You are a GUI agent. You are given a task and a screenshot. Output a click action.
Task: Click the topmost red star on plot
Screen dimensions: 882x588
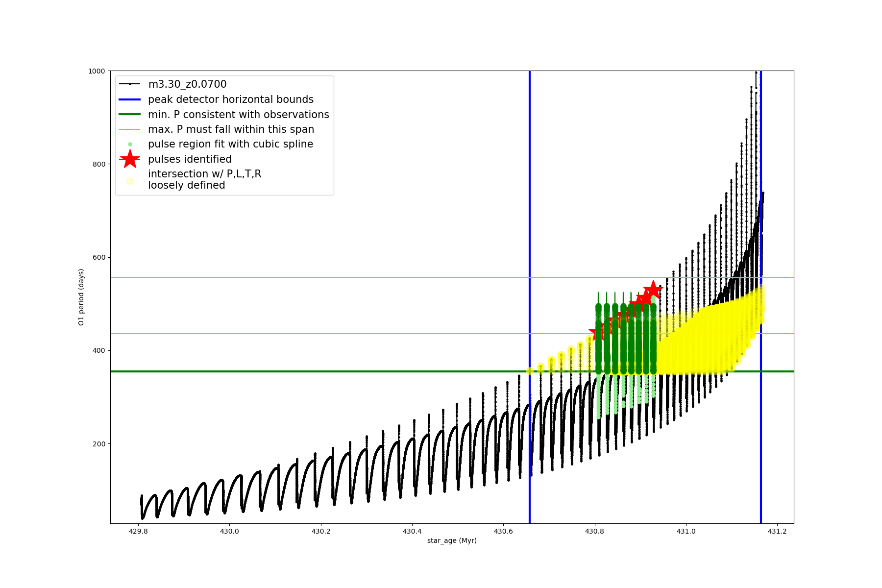tap(653, 290)
